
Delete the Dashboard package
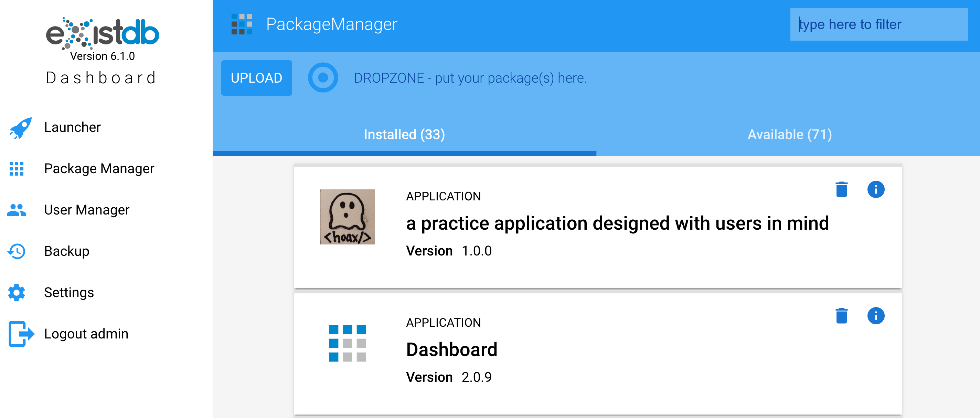pos(842,316)
